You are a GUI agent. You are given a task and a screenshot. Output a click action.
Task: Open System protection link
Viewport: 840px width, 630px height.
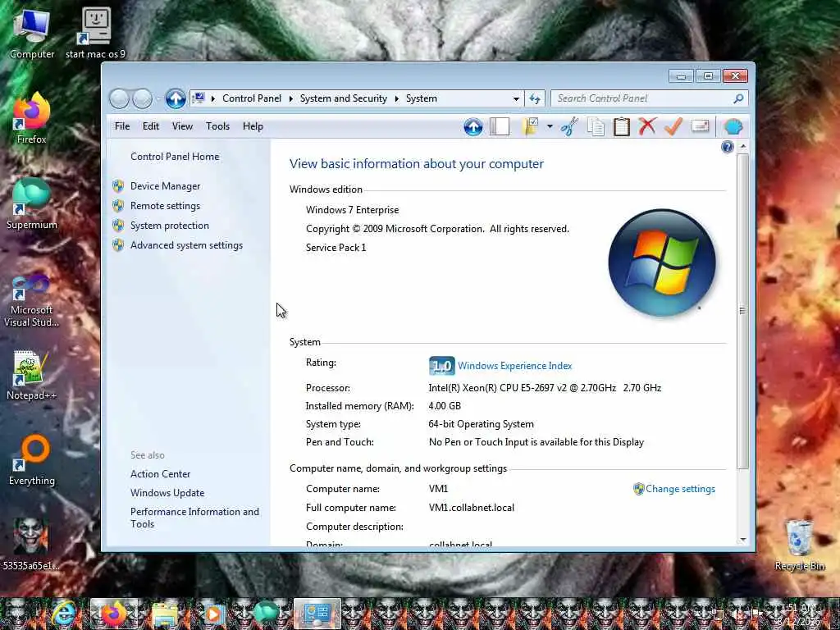(170, 226)
